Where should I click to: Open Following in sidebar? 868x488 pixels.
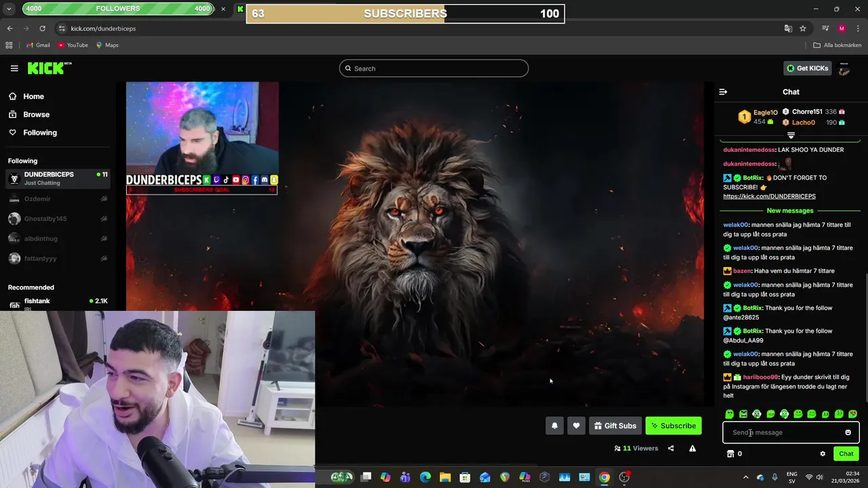coord(40,132)
